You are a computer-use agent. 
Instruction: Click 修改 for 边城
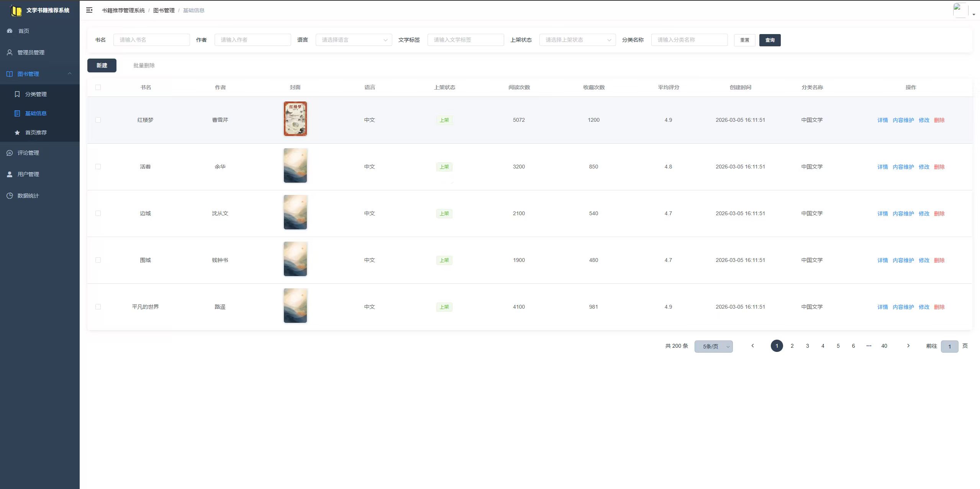point(924,214)
